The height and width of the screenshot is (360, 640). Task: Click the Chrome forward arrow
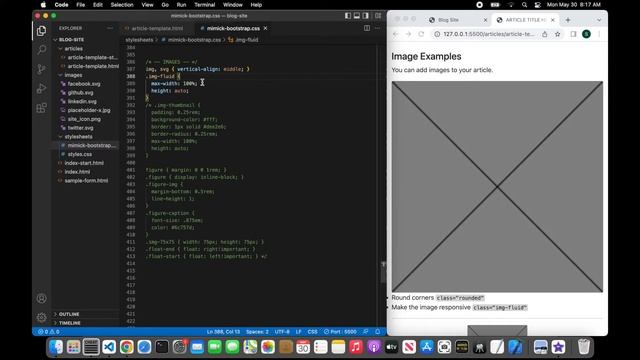pos(408,34)
